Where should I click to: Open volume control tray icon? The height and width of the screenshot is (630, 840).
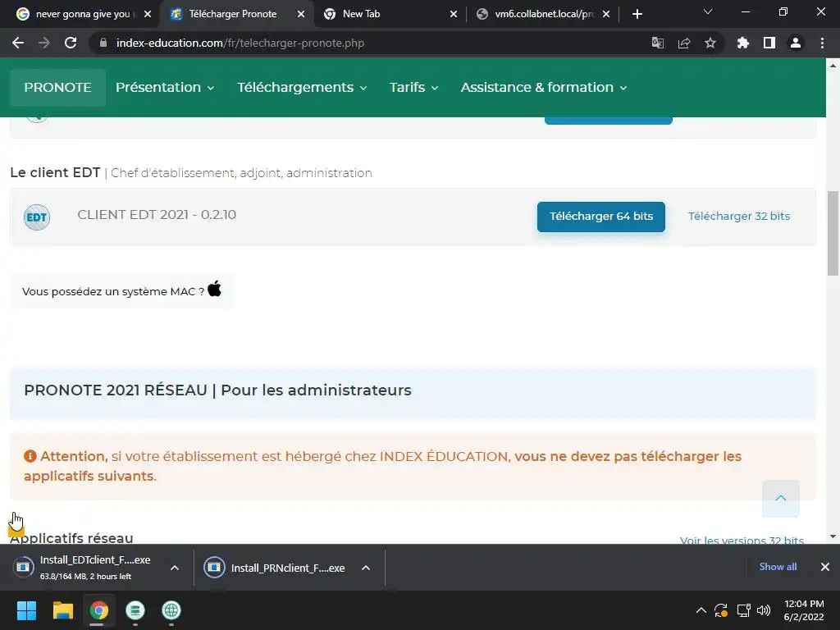coord(764,610)
